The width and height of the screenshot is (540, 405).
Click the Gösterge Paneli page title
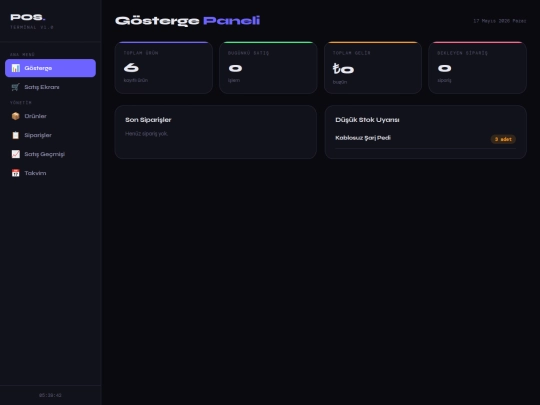pos(187,21)
